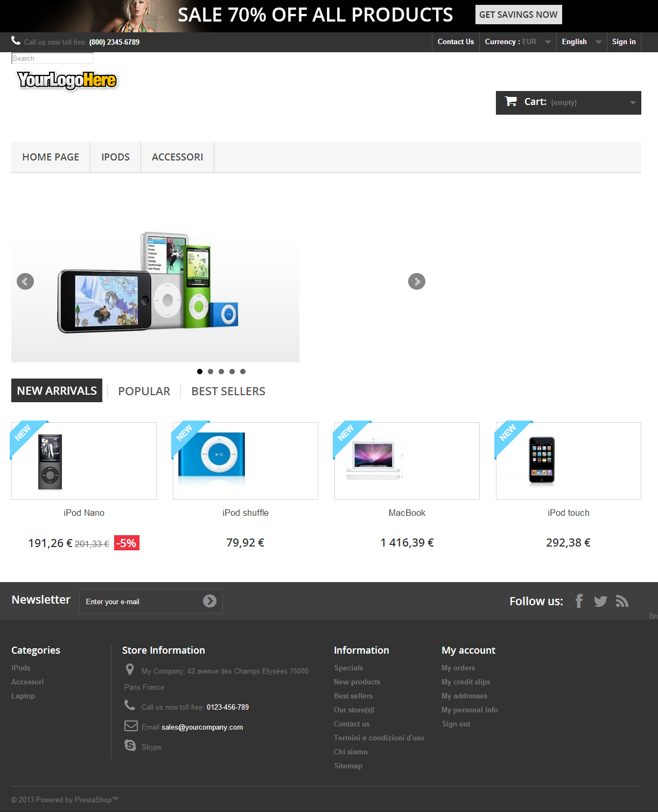Click the iPod touch product name
The image size is (658, 812).
tap(569, 513)
